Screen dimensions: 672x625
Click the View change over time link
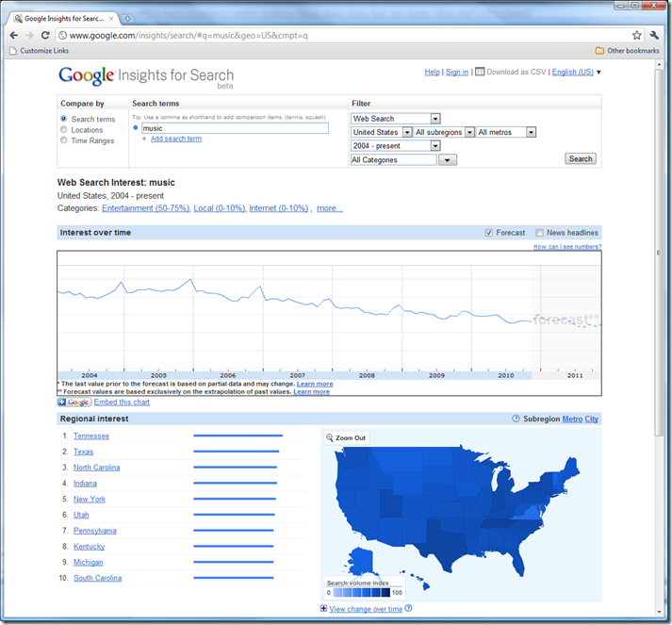coord(366,609)
